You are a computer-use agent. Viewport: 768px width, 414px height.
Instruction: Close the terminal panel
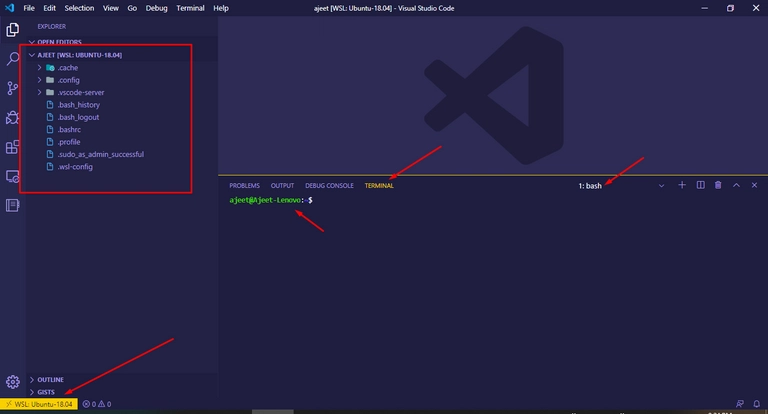click(754, 185)
